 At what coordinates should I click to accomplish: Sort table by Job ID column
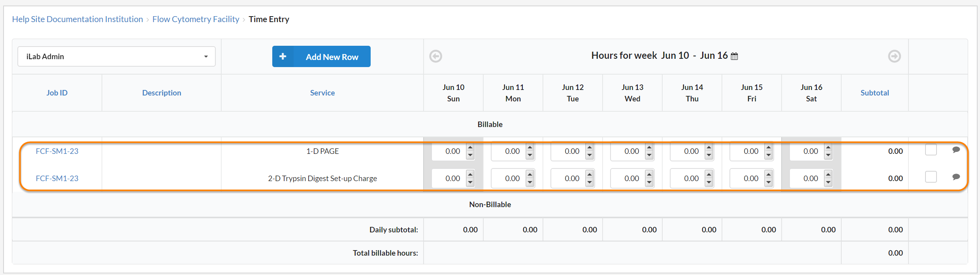coord(57,93)
